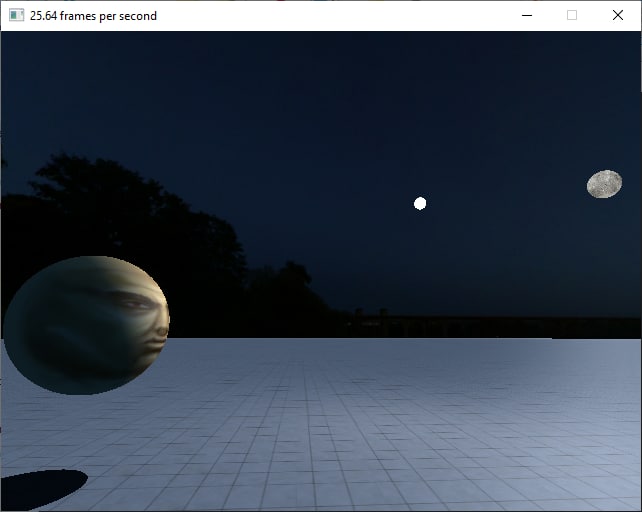The width and height of the screenshot is (642, 512).
Task: Click the gray moon-textured sphere
Action: 604,184
